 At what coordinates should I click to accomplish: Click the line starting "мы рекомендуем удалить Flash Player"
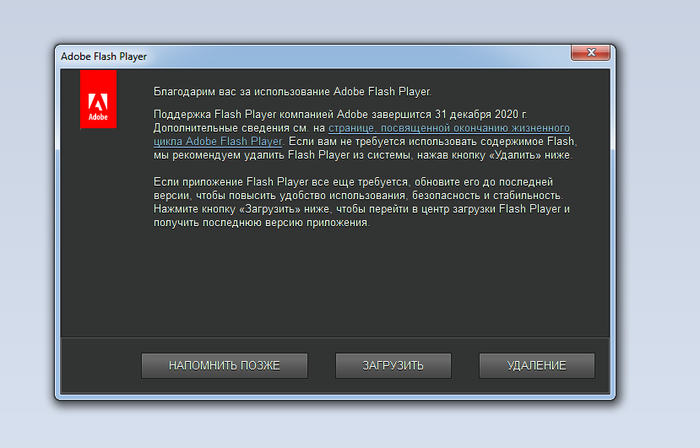coord(363,155)
